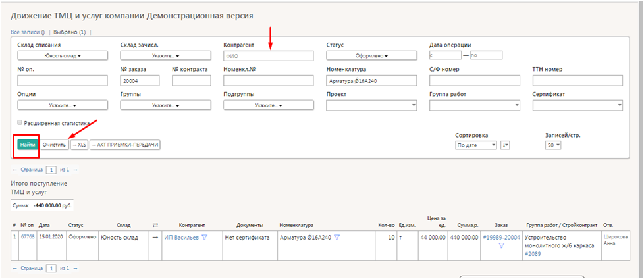This screenshot has height=279, width=644.
Task: Click the Контрагент ФИО input field
Action: pos(269,56)
